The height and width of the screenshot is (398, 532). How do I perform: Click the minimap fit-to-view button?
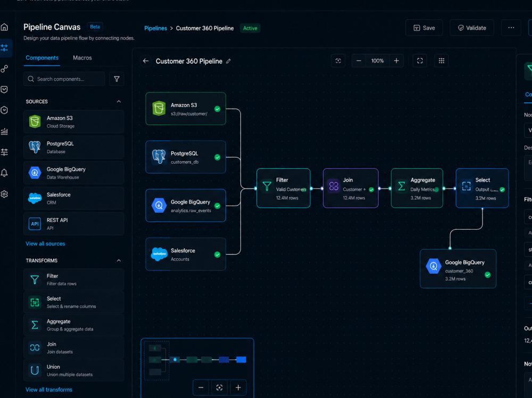220,387
